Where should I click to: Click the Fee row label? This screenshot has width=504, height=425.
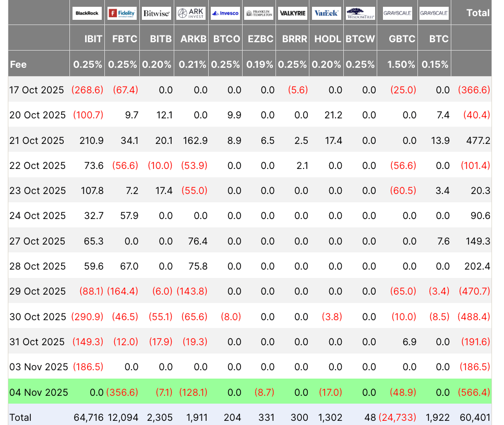(18, 65)
